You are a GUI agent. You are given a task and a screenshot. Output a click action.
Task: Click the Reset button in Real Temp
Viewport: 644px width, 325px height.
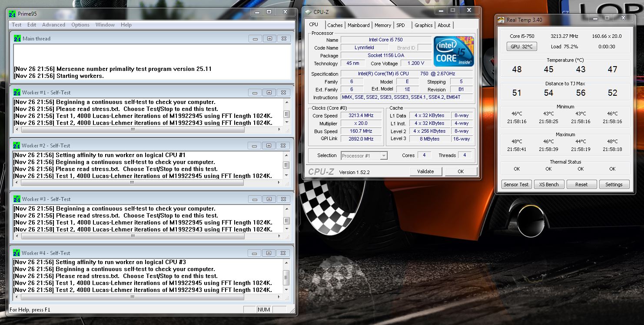pos(581,184)
